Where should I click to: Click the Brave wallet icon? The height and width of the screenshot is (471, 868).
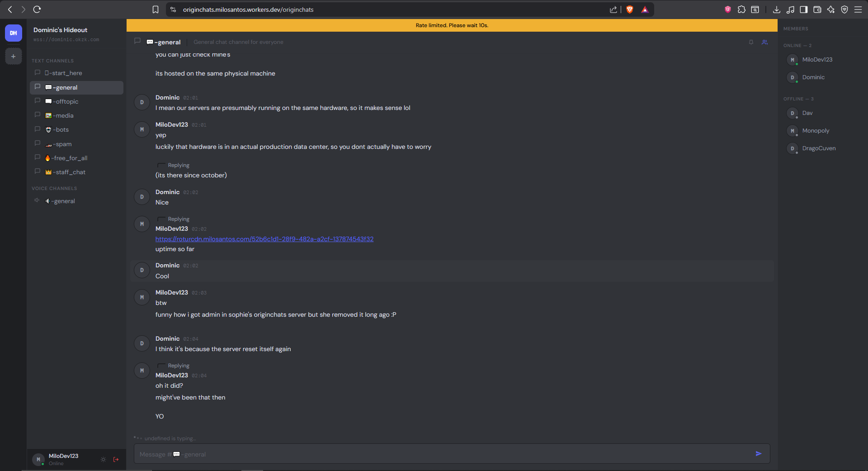tap(817, 10)
